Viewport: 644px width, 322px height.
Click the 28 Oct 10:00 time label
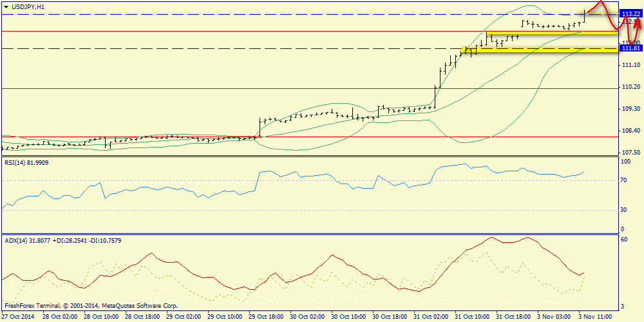coord(100,317)
